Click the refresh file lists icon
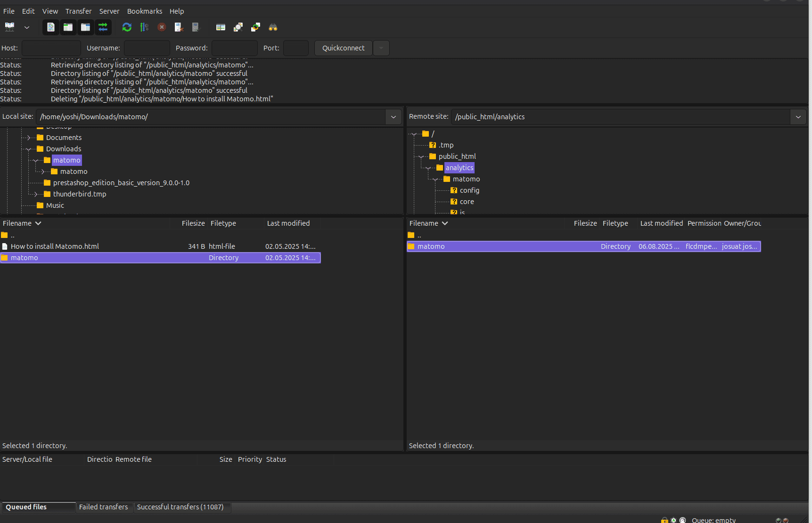812x523 pixels. pyautogui.click(x=127, y=27)
